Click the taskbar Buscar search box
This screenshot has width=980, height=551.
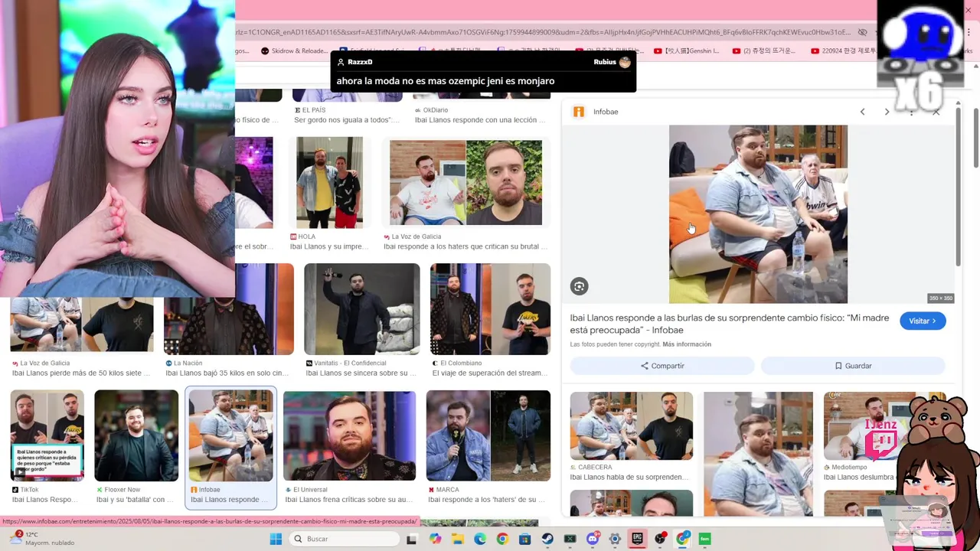point(345,539)
